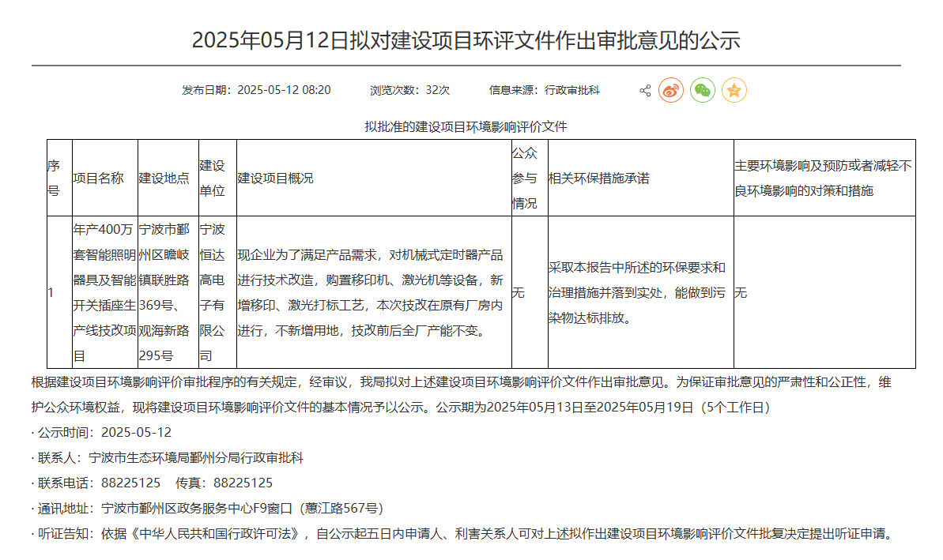Click commitment cell '采取本报告中所述的环保要求...'
The width and height of the screenshot is (943, 560).
pos(641,292)
